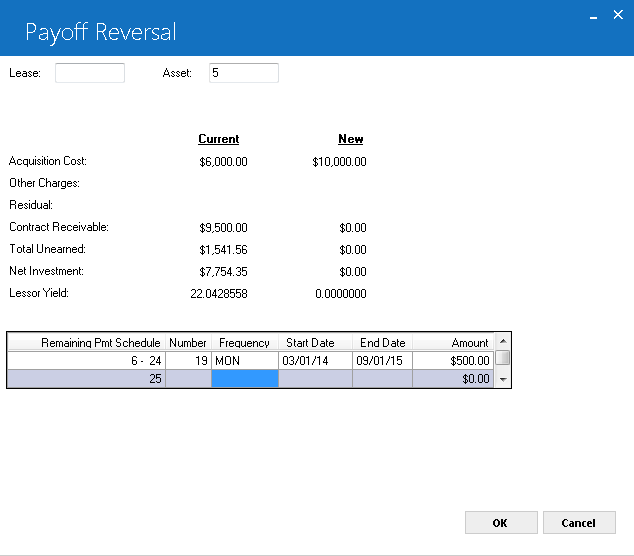
Task: Click the Frequency column header
Action: (x=245, y=342)
